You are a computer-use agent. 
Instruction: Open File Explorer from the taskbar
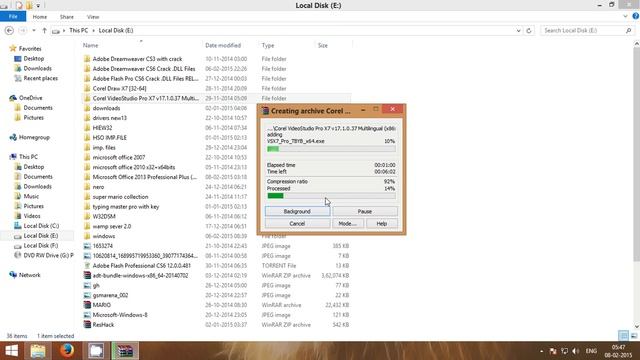tap(38, 351)
